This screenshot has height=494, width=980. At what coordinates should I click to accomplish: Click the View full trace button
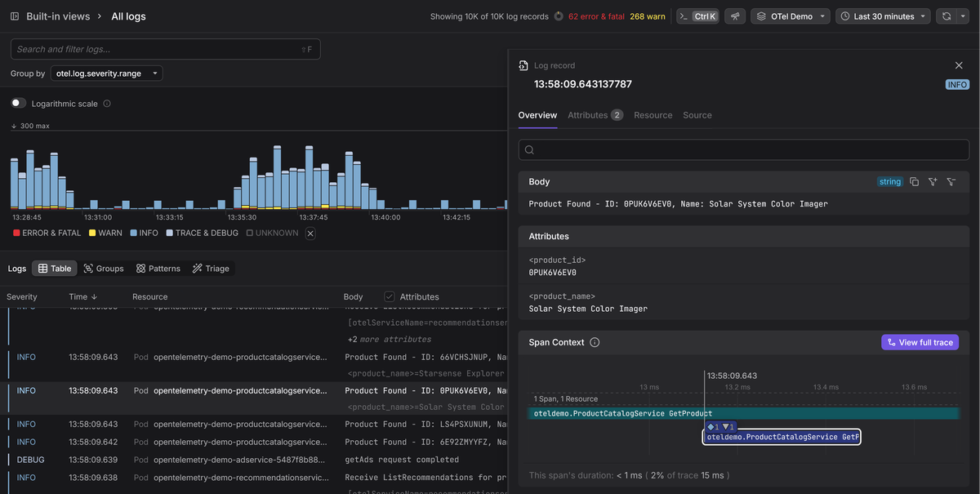[x=920, y=343]
